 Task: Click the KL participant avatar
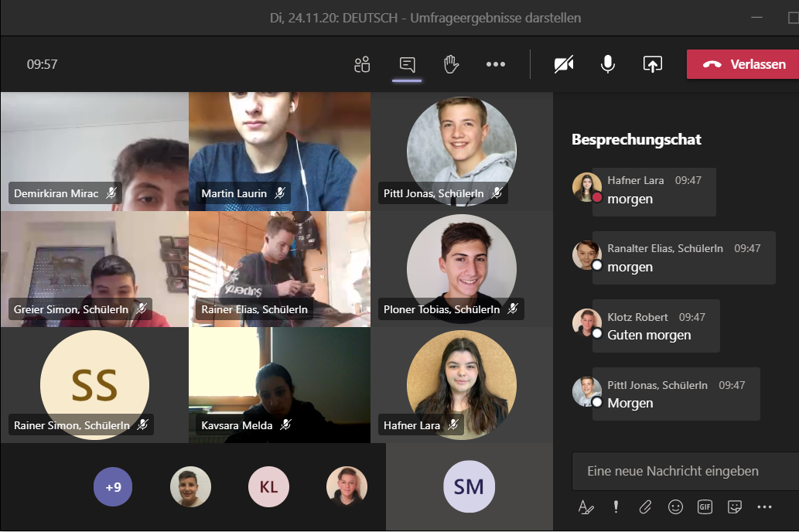point(268,487)
